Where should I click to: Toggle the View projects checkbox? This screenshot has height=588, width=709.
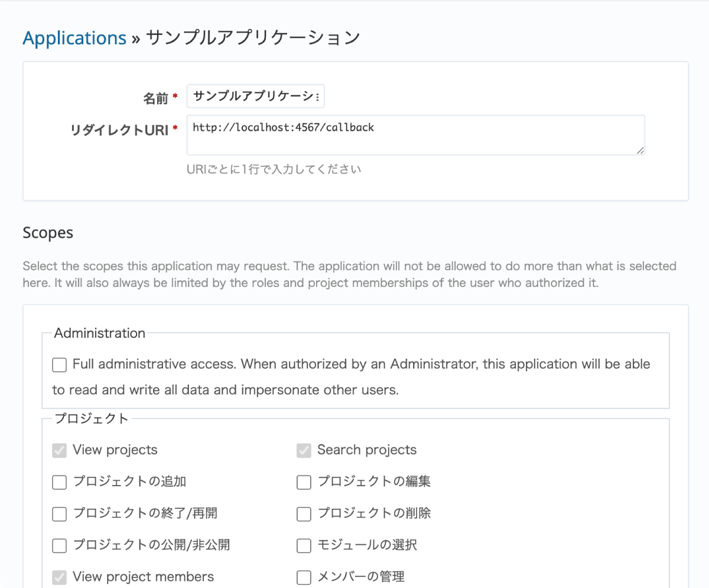tap(59, 451)
